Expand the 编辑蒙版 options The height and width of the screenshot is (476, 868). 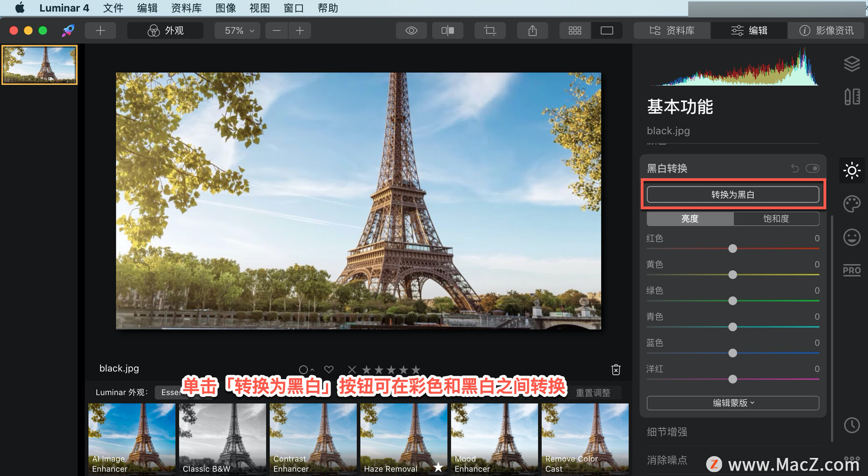732,403
